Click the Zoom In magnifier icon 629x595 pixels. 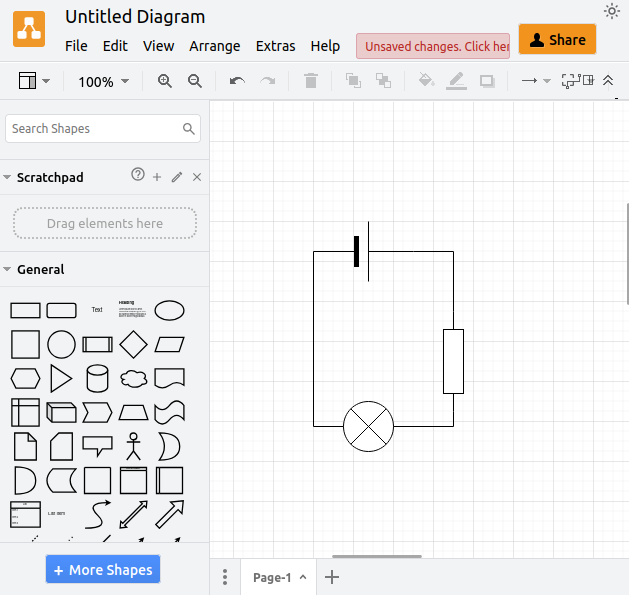pos(164,81)
